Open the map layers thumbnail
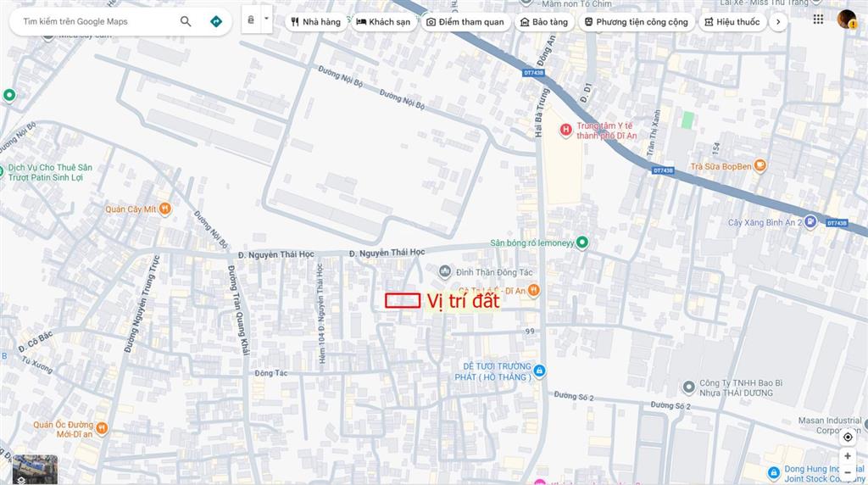The height and width of the screenshot is (485, 868). coord(35,471)
